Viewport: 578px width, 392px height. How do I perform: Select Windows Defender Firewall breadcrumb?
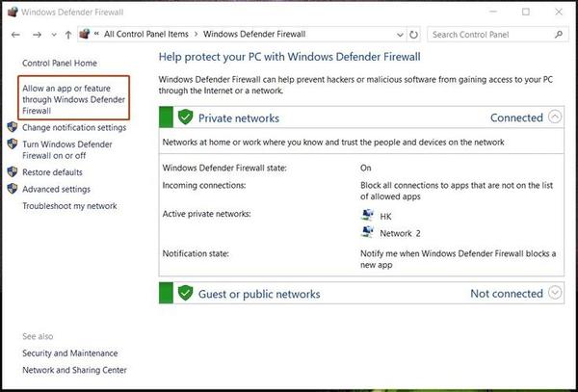coord(257,35)
